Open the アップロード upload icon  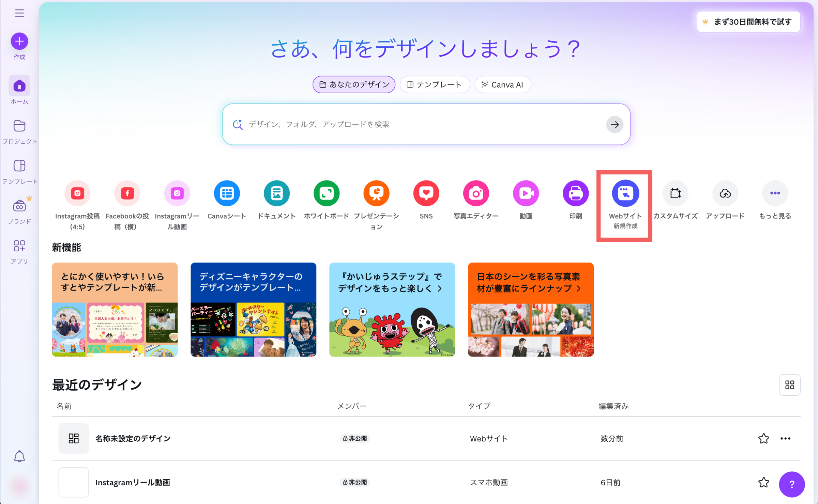pyautogui.click(x=725, y=193)
